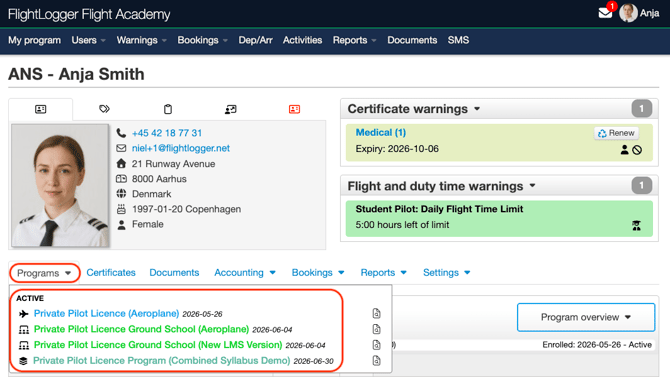
Task: Click Anja Smith's profile photo
Action: [x=60, y=186]
